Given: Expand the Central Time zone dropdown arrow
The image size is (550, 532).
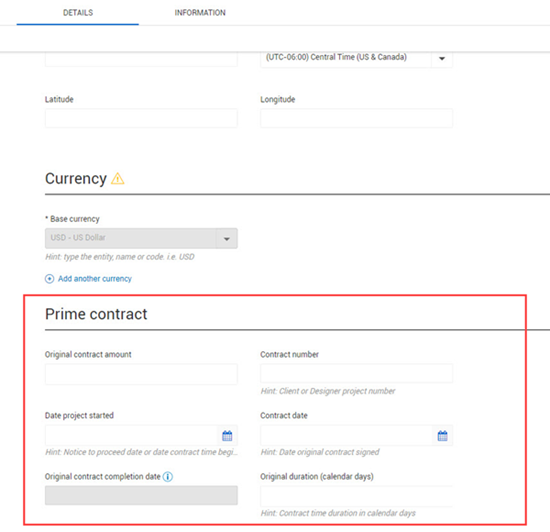Looking at the screenshot, I should pos(442,58).
